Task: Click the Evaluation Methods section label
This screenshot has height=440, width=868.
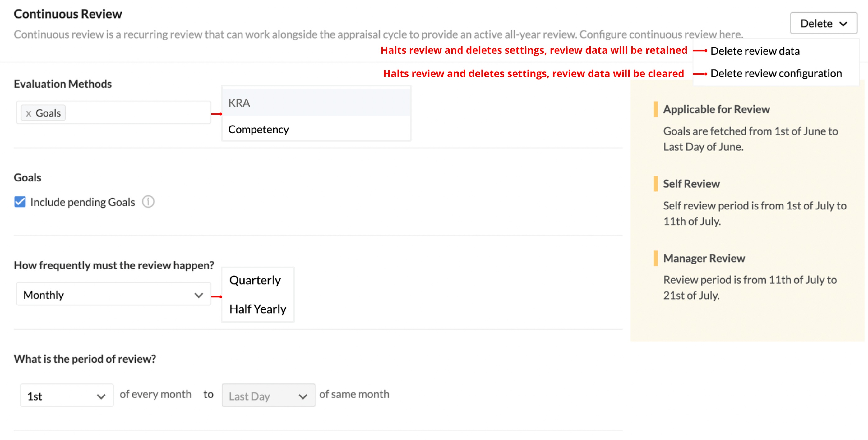Action: coord(63,84)
